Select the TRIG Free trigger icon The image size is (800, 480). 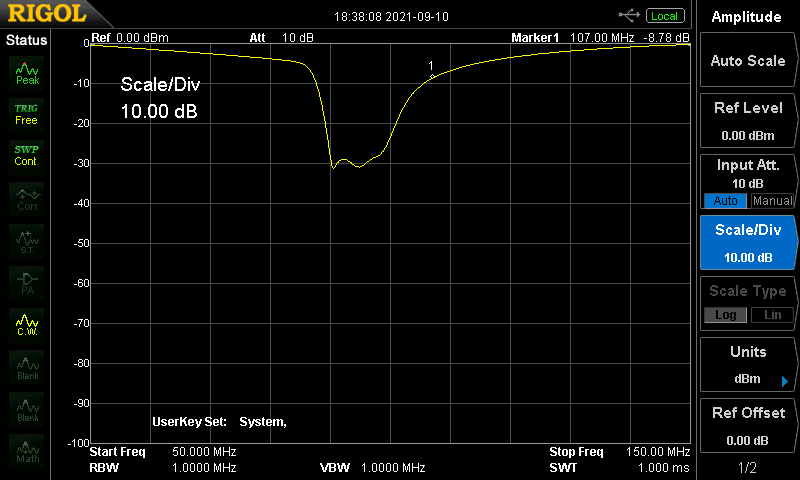pyautogui.click(x=27, y=113)
